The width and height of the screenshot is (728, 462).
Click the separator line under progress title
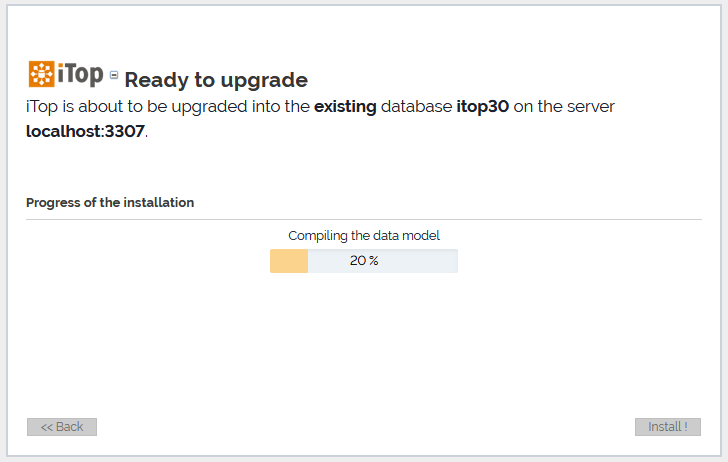point(364,219)
